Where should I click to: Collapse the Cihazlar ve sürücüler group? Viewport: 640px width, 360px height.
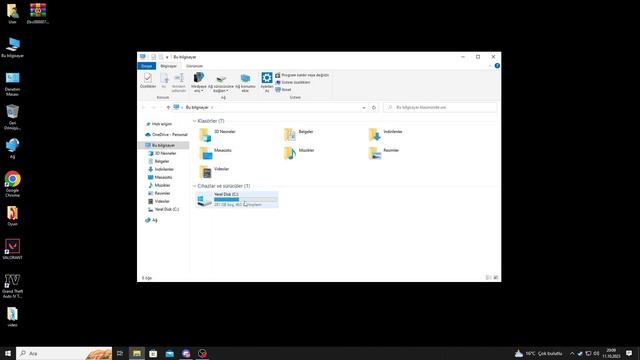(194, 186)
